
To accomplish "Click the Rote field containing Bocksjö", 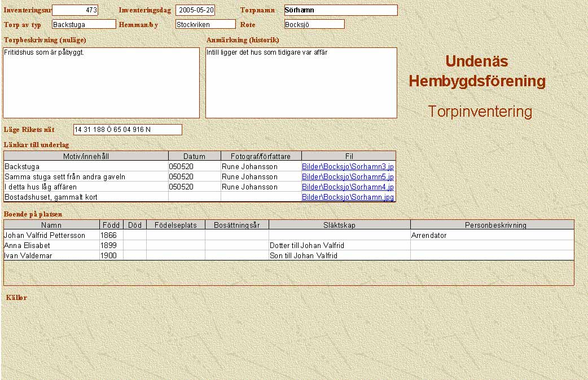I will coord(314,24).
